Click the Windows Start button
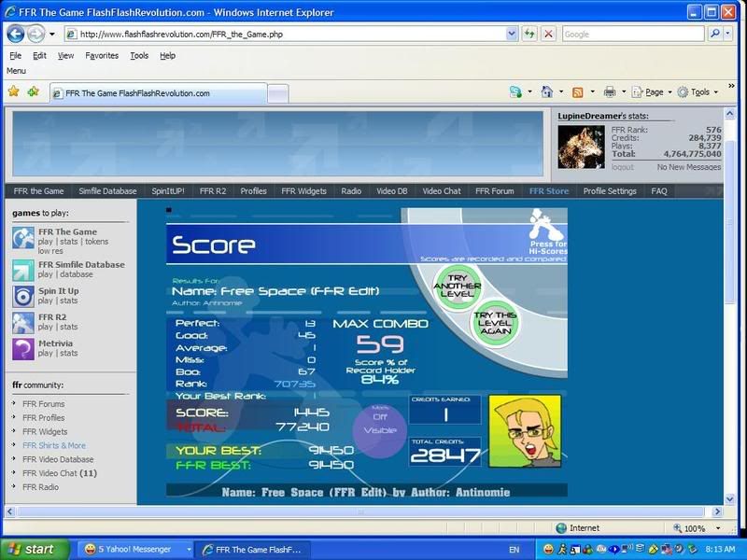 34,550
